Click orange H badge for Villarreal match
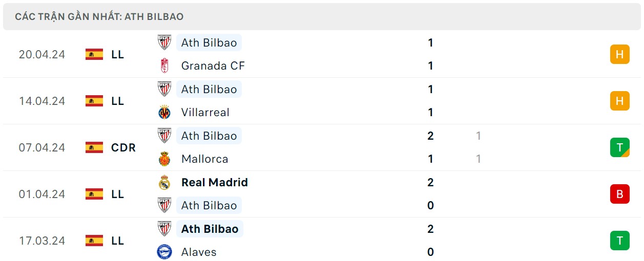This screenshot has height=261, width=644. pyautogui.click(x=619, y=101)
